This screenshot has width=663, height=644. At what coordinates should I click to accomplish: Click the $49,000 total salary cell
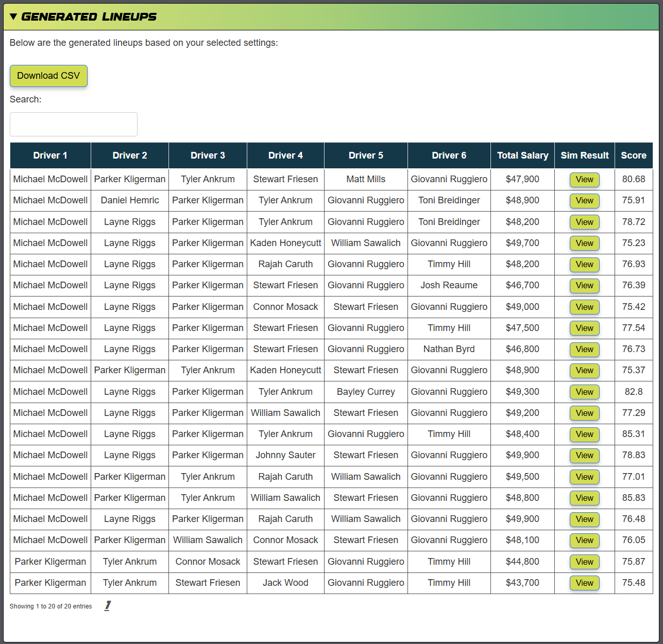[x=522, y=307]
